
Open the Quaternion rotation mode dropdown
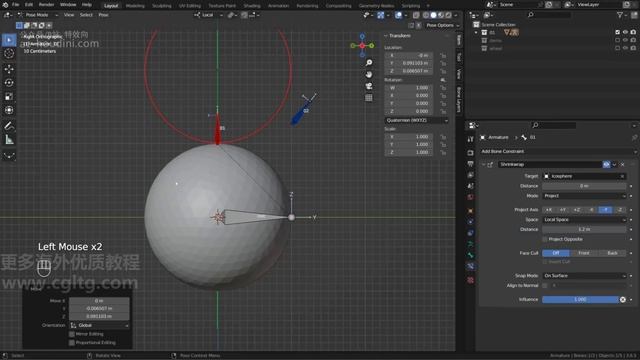(x=416, y=120)
